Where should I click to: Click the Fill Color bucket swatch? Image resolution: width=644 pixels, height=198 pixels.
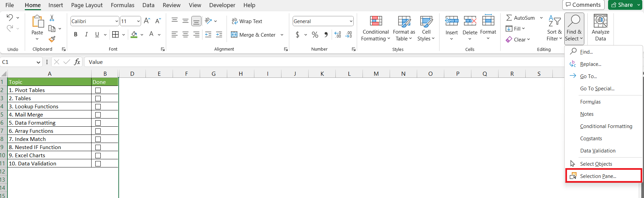pyautogui.click(x=134, y=34)
